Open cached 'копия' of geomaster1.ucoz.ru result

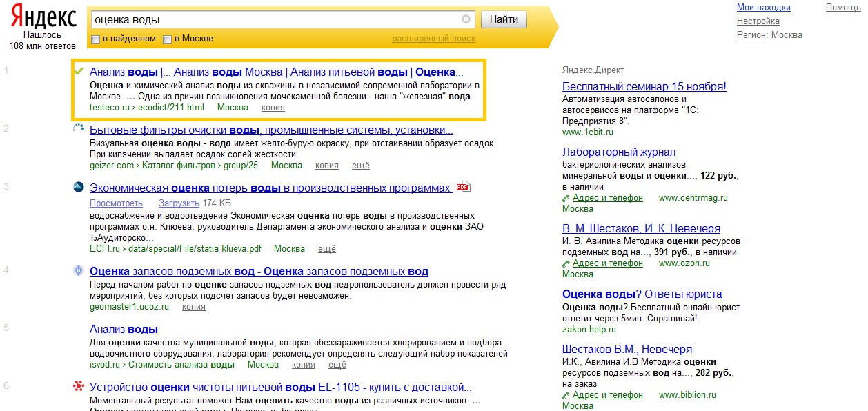[194, 307]
